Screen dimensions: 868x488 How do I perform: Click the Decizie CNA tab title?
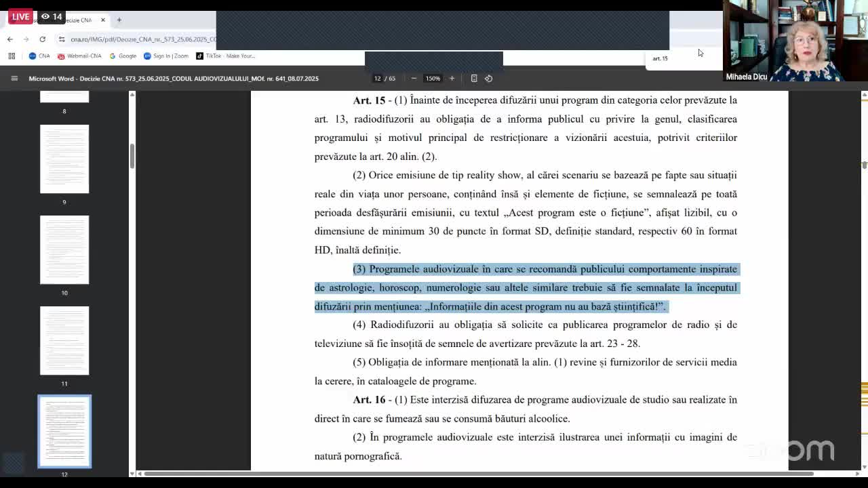[x=76, y=20]
